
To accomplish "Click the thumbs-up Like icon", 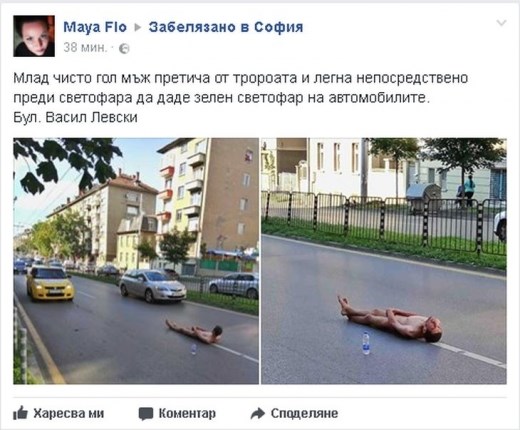I will pyautogui.click(x=20, y=413).
